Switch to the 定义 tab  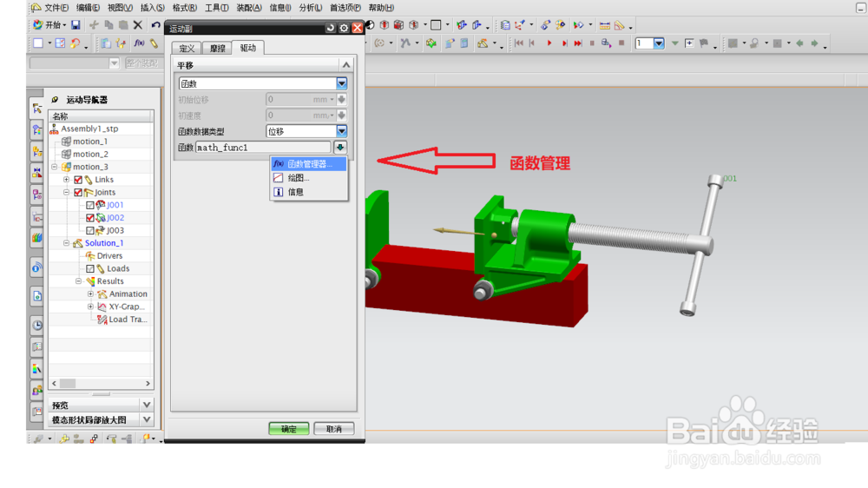click(187, 48)
